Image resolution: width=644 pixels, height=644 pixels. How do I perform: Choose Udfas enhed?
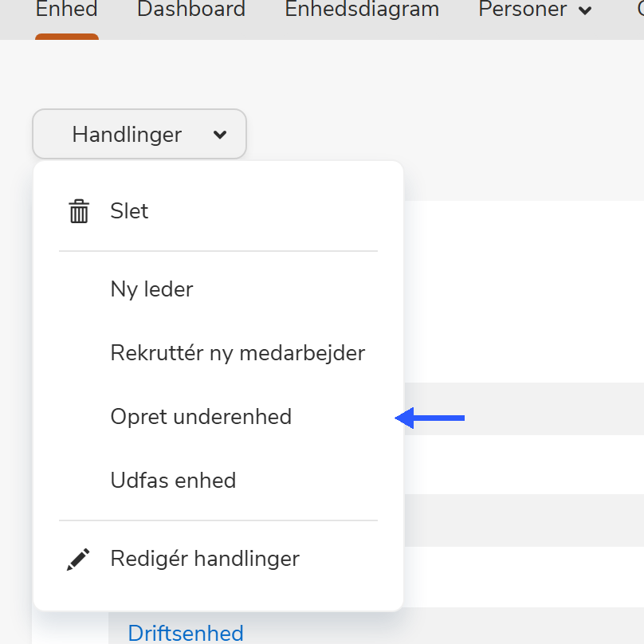pos(173,480)
